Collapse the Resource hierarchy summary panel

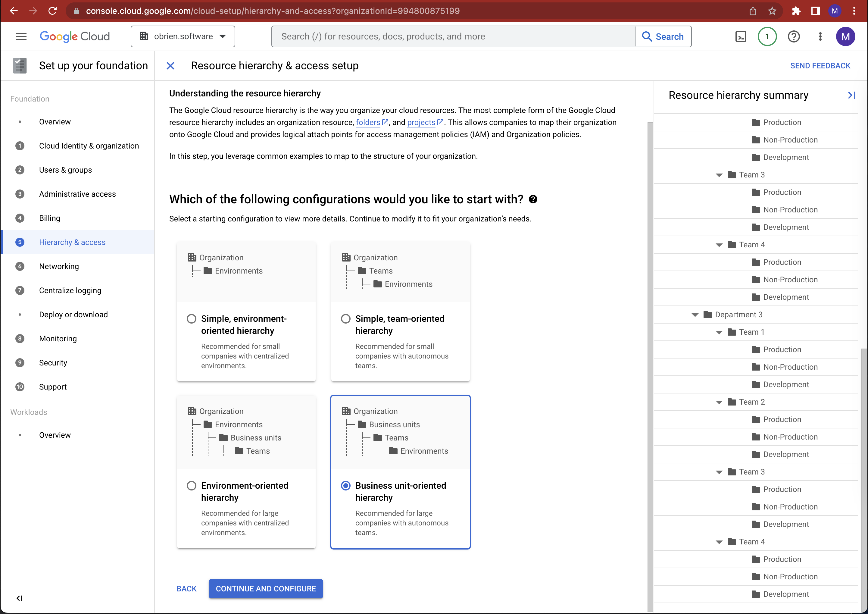(x=852, y=95)
